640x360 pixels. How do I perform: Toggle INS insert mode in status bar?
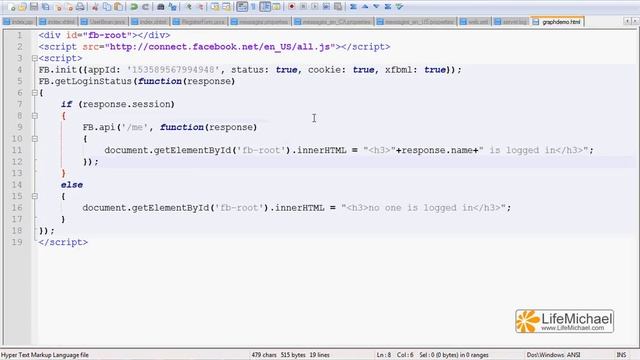tap(621, 355)
